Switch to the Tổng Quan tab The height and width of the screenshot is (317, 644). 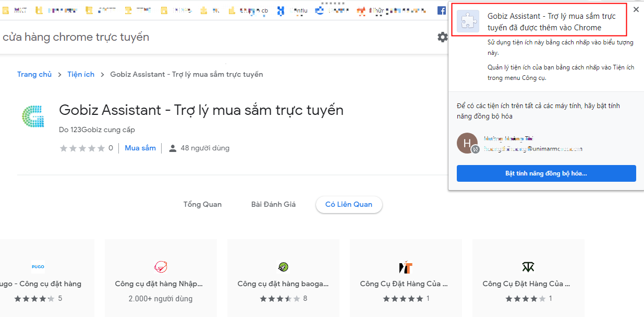[x=202, y=204]
